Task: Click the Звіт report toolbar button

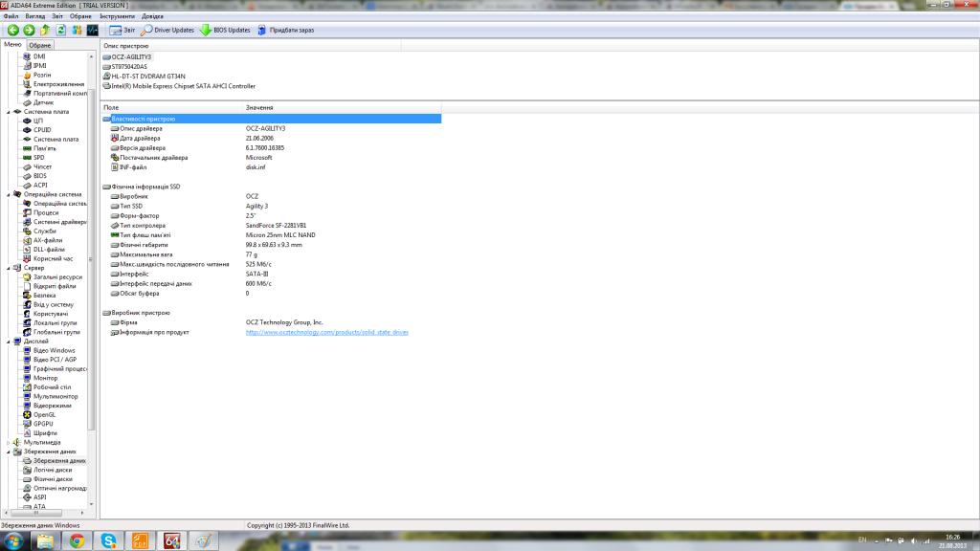Action: [x=122, y=30]
